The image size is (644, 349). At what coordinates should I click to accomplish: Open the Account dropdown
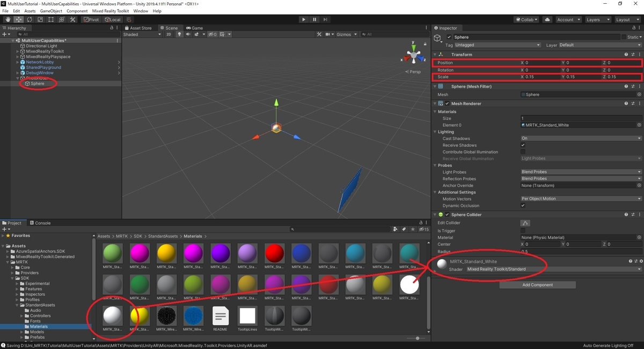568,19
